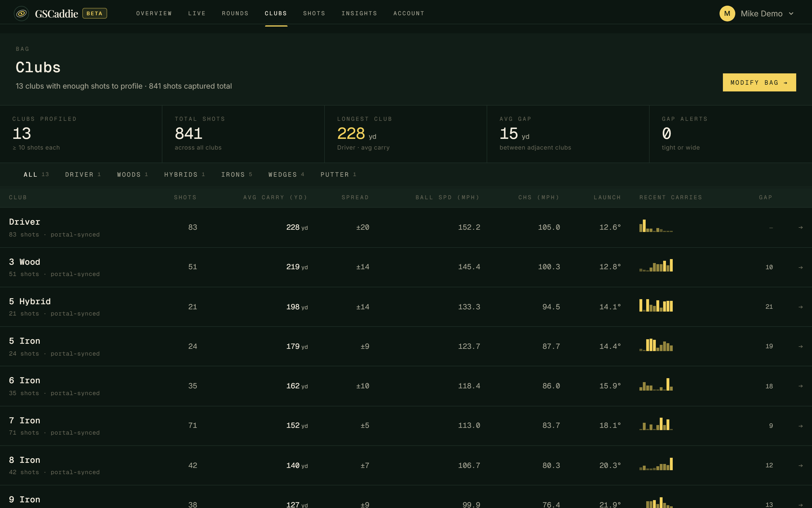The width and height of the screenshot is (812, 508).
Task: View 3 Wood recent carries sparkline
Action: pyautogui.click(x=656, y=265)
